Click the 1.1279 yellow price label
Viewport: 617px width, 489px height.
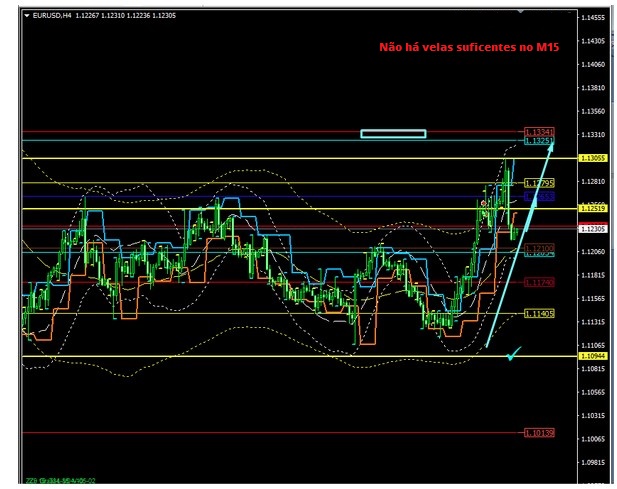click(539, 183)
